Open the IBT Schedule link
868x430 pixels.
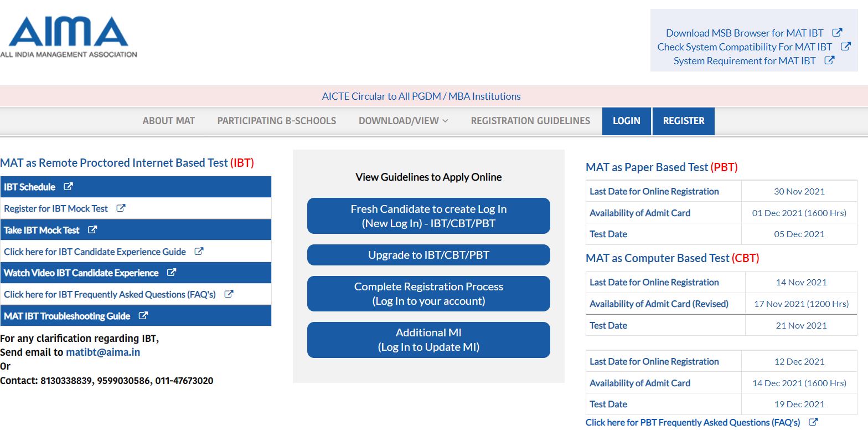30,187
